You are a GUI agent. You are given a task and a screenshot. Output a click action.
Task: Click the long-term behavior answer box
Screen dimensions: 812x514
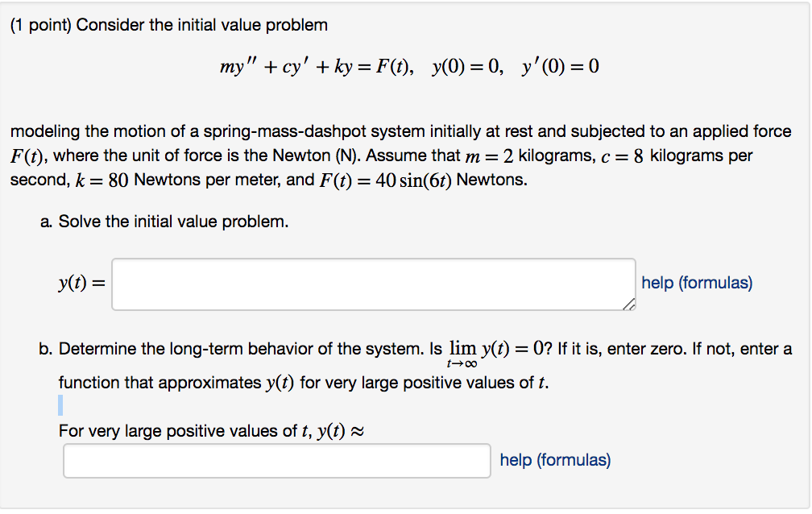pos(275,460)
